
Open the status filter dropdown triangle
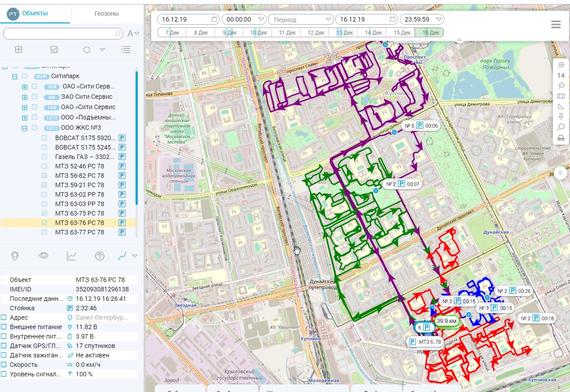[x=102, y=49]
